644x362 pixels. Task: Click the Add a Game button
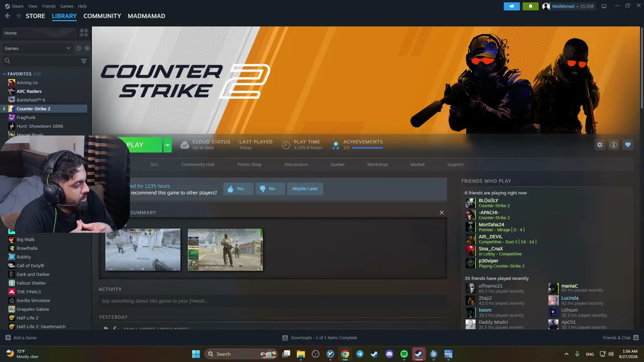21,338
